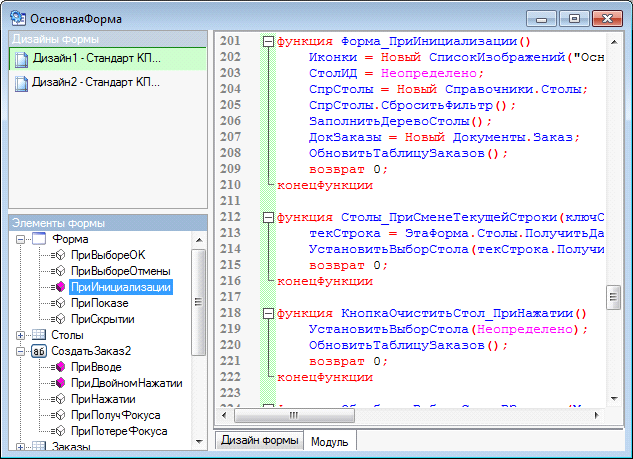
Task: Click the code editor scroll right arrow
Action: (x=596, y=415)
